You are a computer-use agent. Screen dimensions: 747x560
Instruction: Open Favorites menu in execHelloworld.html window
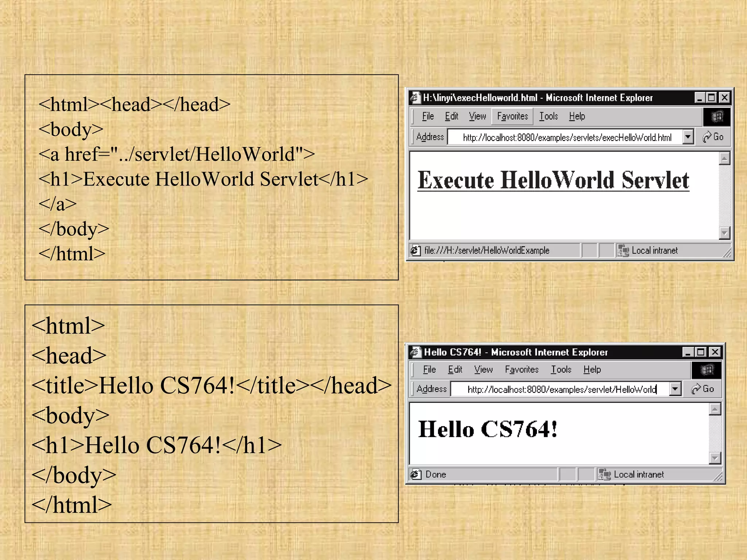(x=512, y=116)
